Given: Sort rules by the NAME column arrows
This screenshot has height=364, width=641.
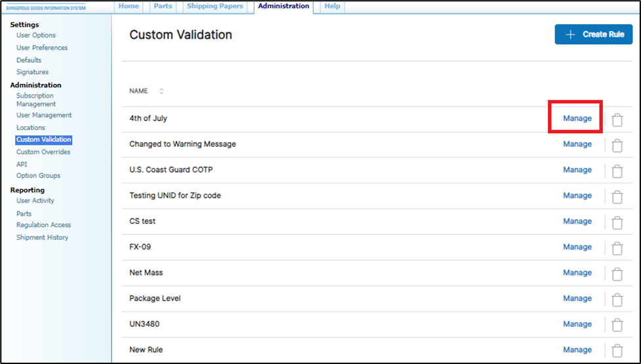Looking at the screenshot, I should [x=161, y=91].
